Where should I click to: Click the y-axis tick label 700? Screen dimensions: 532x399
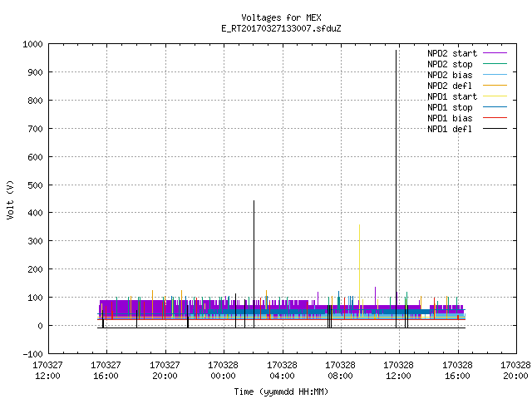coord(35,129)
